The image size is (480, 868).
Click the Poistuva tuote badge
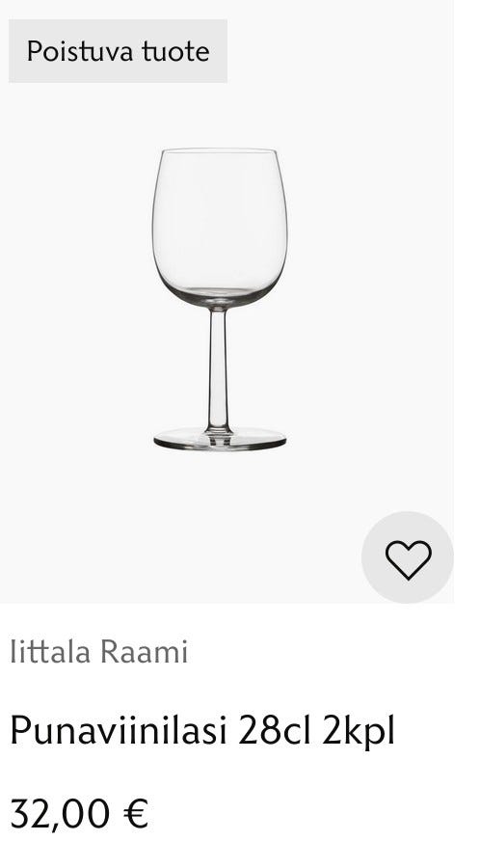click(x=118, y=51)
